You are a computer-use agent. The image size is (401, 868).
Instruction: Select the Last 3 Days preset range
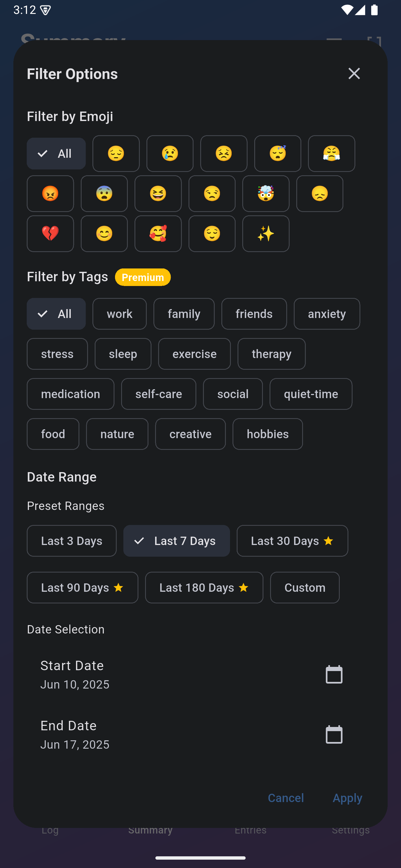pyautogui.click(x=72, y=541)
